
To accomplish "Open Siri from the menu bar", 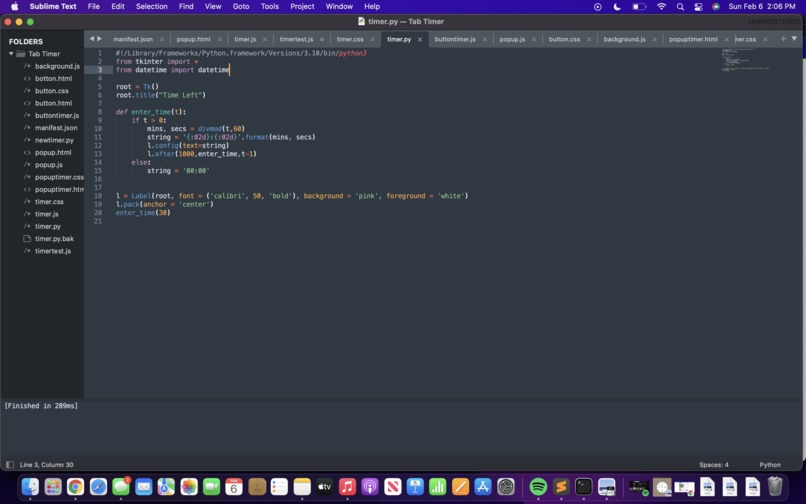I will (716, 7).
